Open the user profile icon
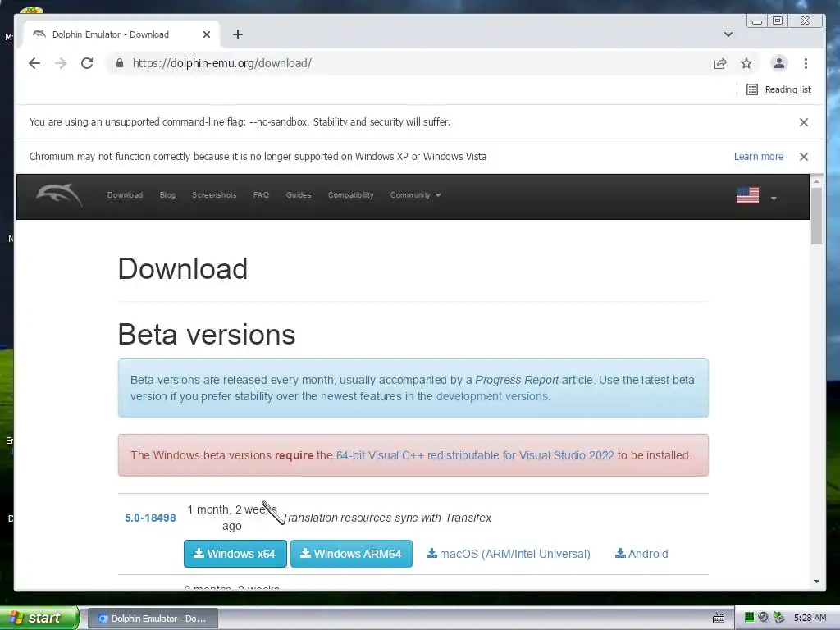Screen dimensions: 840x630 point(779,63)
